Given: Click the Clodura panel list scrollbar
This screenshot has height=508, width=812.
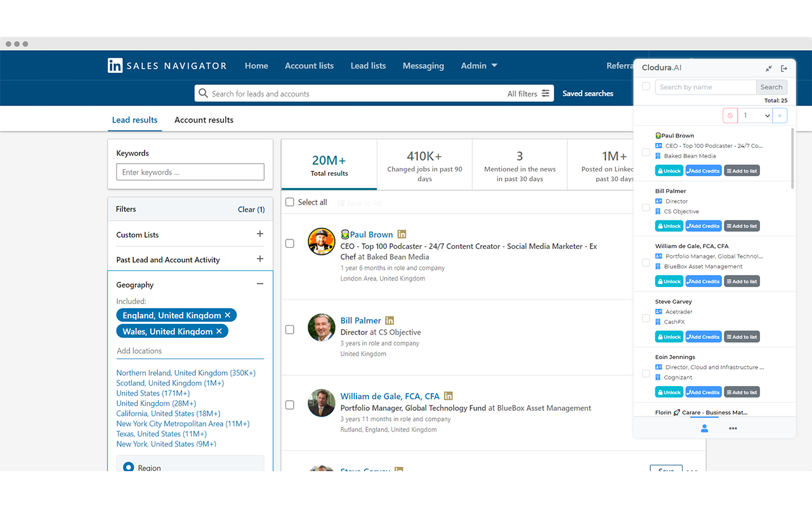Looking at the screenshot, I should tap(792, 159).
